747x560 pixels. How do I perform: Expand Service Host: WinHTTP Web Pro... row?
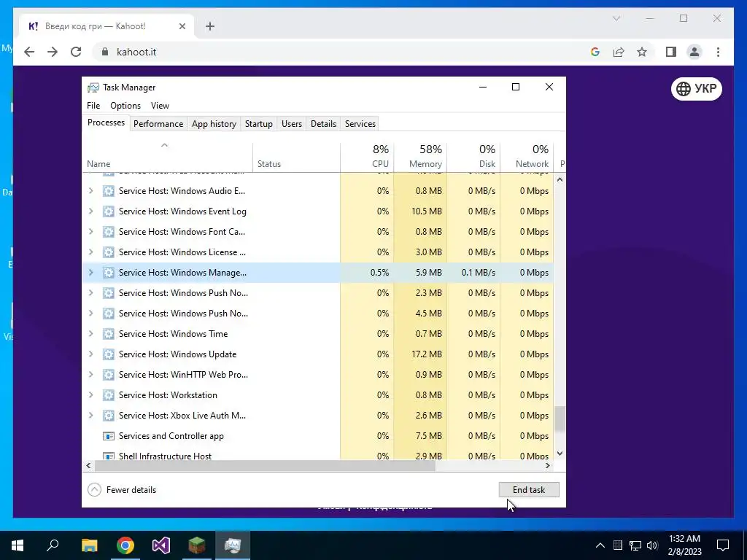tap(90, 375)
